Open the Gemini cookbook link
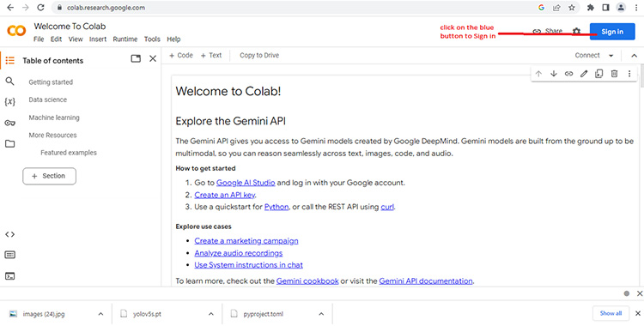 click(307, 281)
